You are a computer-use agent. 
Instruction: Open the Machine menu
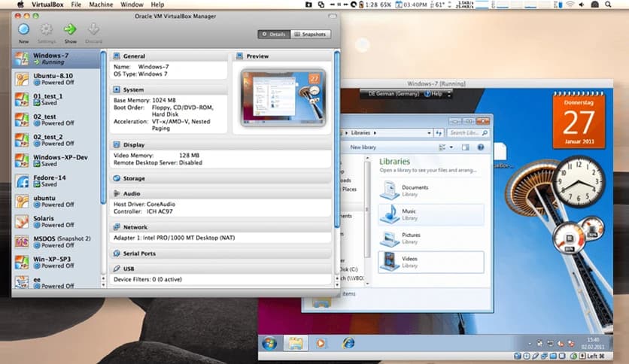coord(101,5)
